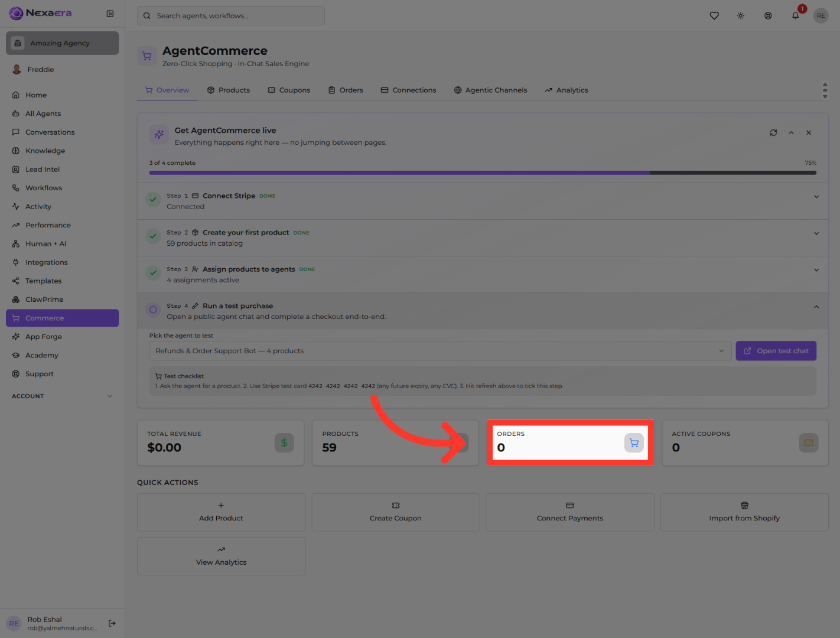Screen dimensions: 840x638
Task: Toggle light theme sun icon
Action: pos(741,16)
